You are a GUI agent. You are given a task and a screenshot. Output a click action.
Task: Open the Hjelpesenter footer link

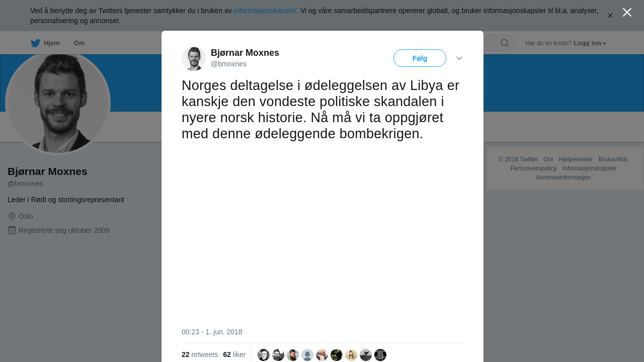coord(576,159)
